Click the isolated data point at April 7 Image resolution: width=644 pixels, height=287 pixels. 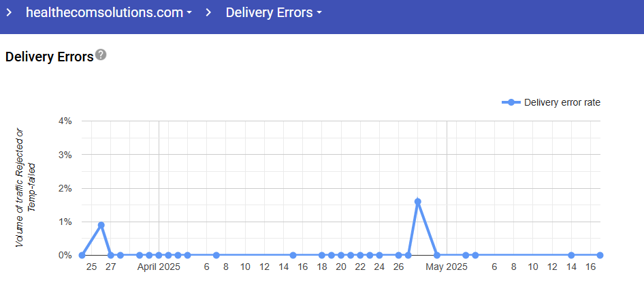216,255
